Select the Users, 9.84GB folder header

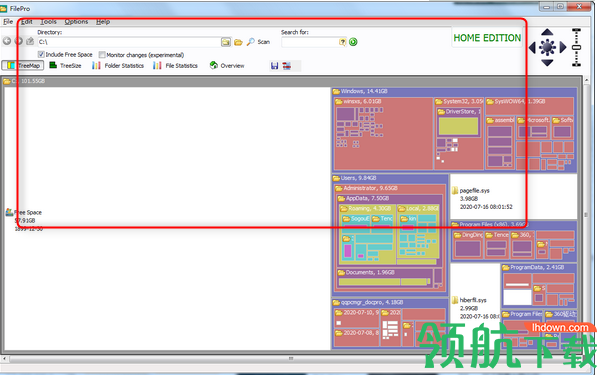pyautogui.click(x=390, y=178)
